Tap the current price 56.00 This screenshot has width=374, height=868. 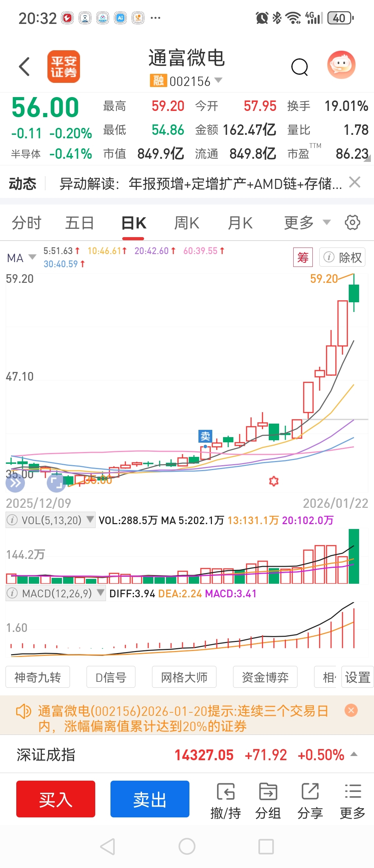pyautogui.click(x=45, y=107)
